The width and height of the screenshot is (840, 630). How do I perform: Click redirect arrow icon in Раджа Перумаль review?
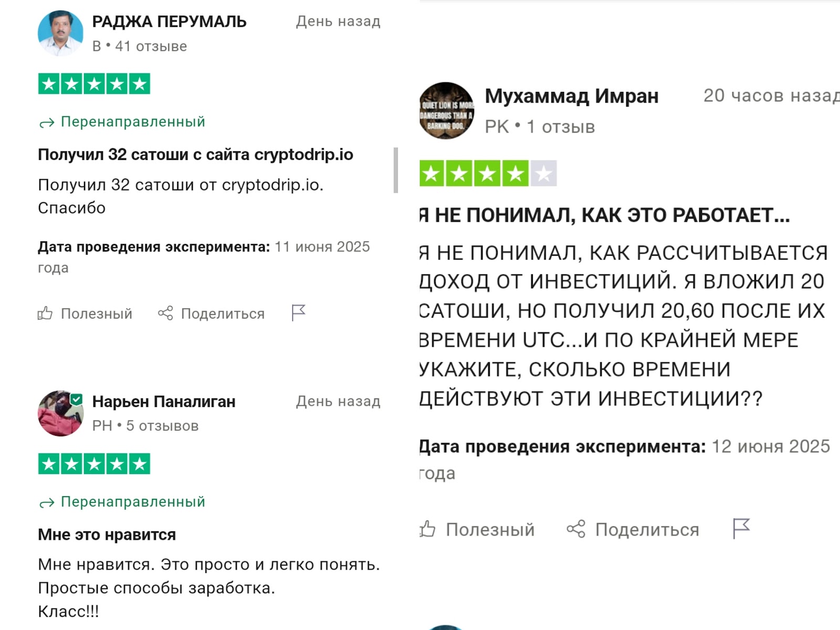coord(47,123)
